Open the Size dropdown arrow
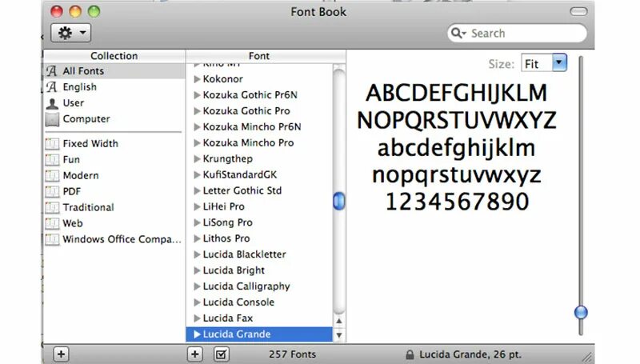This screenshot has width=640, height=364. coord(559,63)
